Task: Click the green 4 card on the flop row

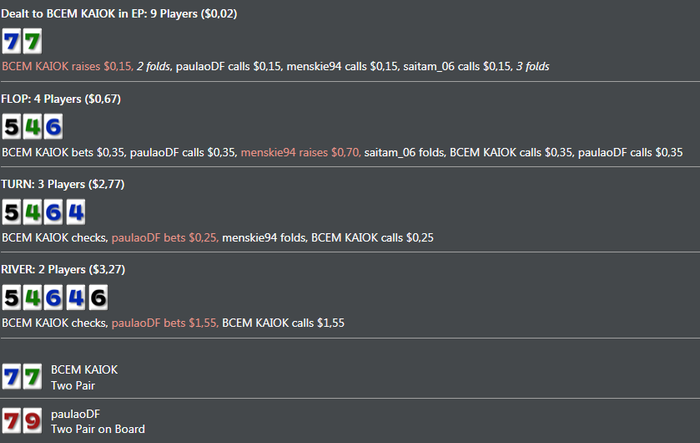Action: 33,126
